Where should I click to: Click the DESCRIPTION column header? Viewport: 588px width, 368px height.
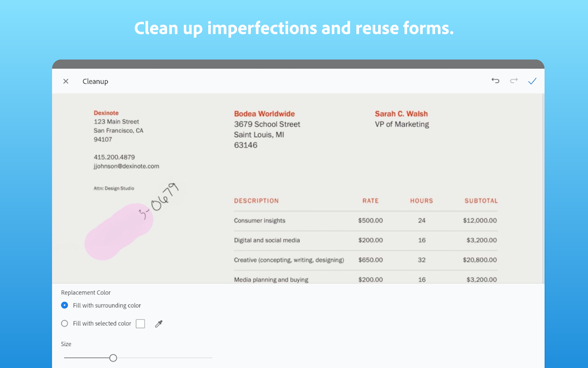256,201
